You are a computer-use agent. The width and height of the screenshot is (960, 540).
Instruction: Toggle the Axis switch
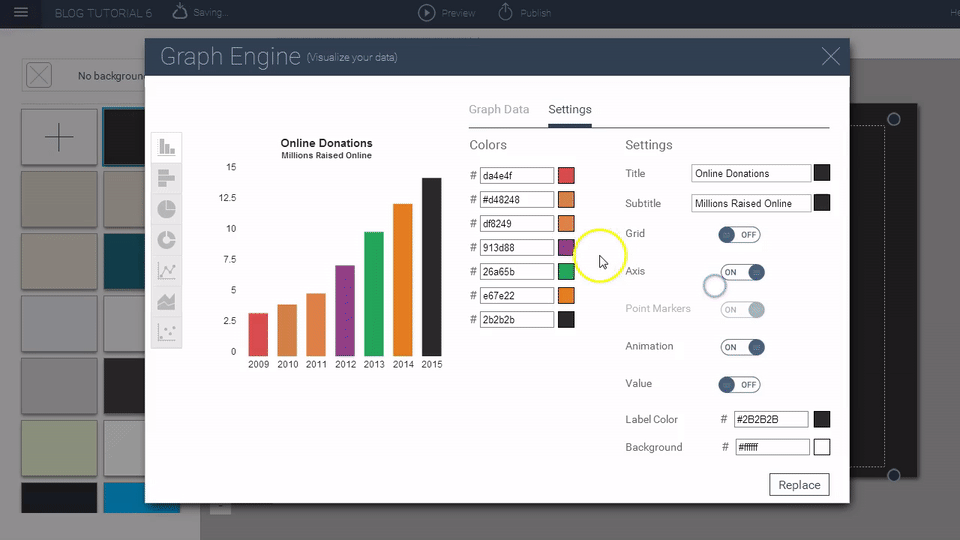pyautogui.click(x=742, y=272)
